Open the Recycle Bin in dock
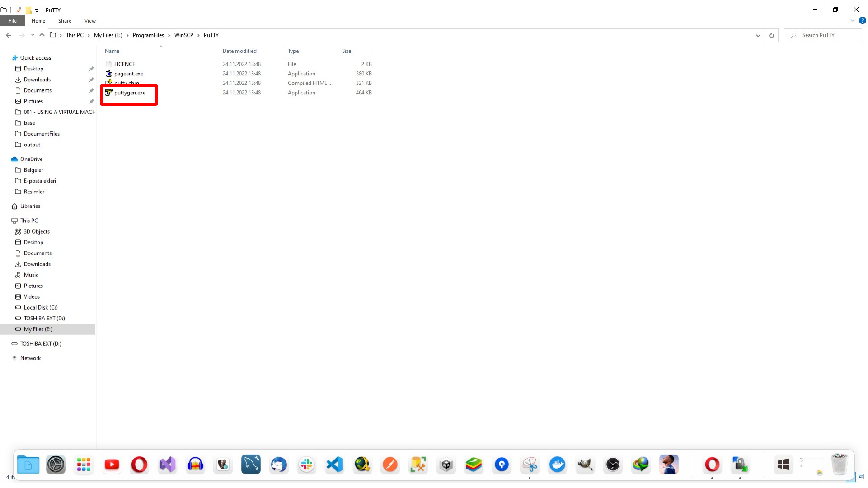Screen dimensions: 868x488 point(839,465)
